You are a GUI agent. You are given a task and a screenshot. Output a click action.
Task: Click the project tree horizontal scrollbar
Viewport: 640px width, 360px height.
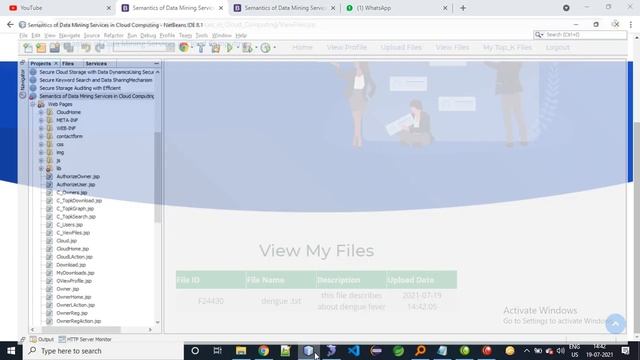(x=81, y=329)
